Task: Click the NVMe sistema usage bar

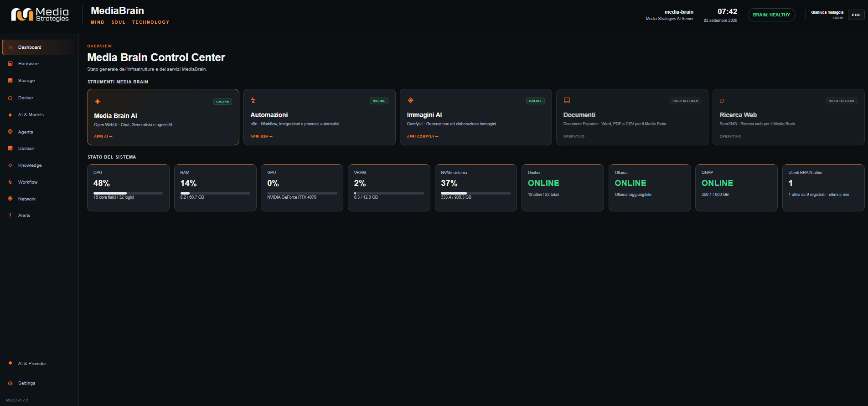Action: coord(476,193)
